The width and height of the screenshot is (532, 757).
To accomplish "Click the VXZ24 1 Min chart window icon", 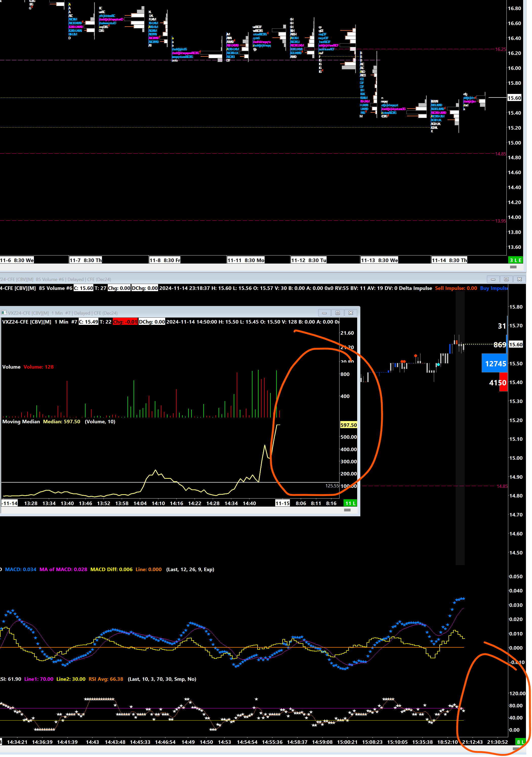I will coord(4,313).
